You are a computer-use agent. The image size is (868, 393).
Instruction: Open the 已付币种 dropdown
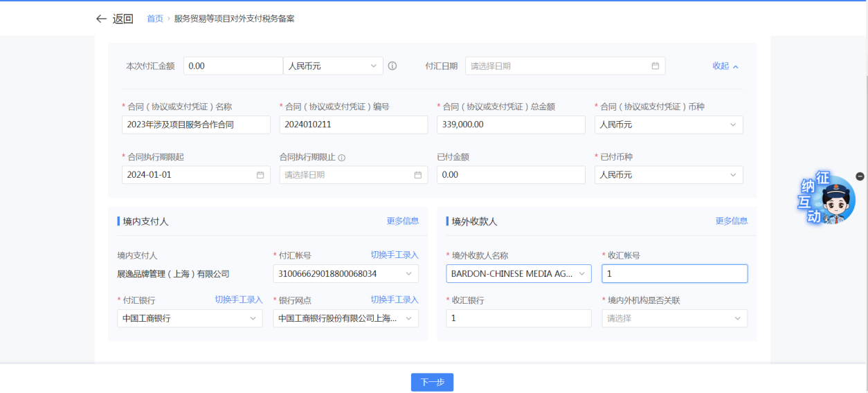tap(668, 175)
